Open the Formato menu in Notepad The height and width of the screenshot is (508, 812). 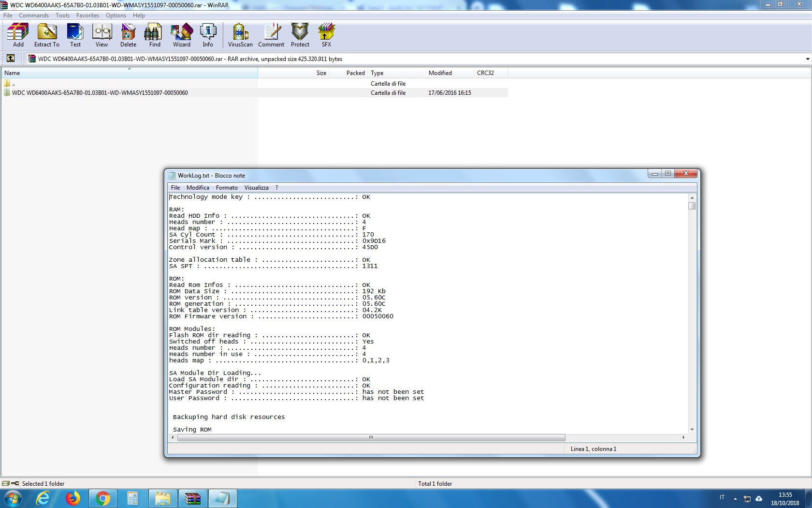tap(227, 188)
